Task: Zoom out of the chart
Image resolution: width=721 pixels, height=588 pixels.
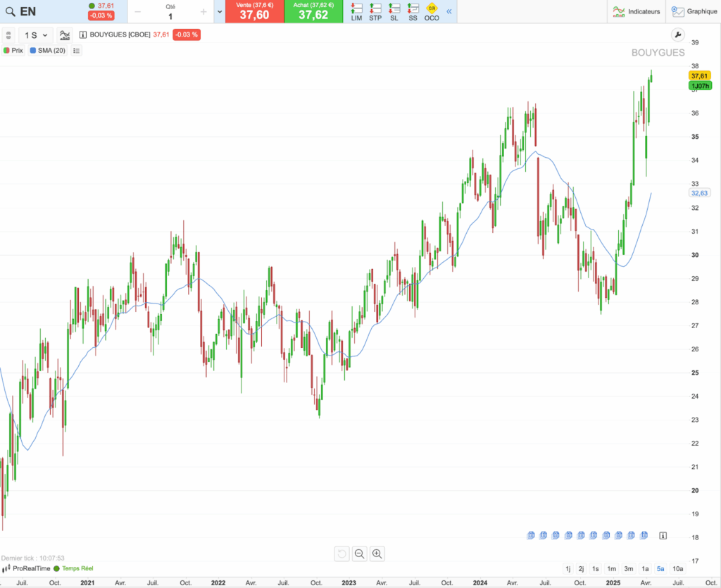Action: pos(360,554)
